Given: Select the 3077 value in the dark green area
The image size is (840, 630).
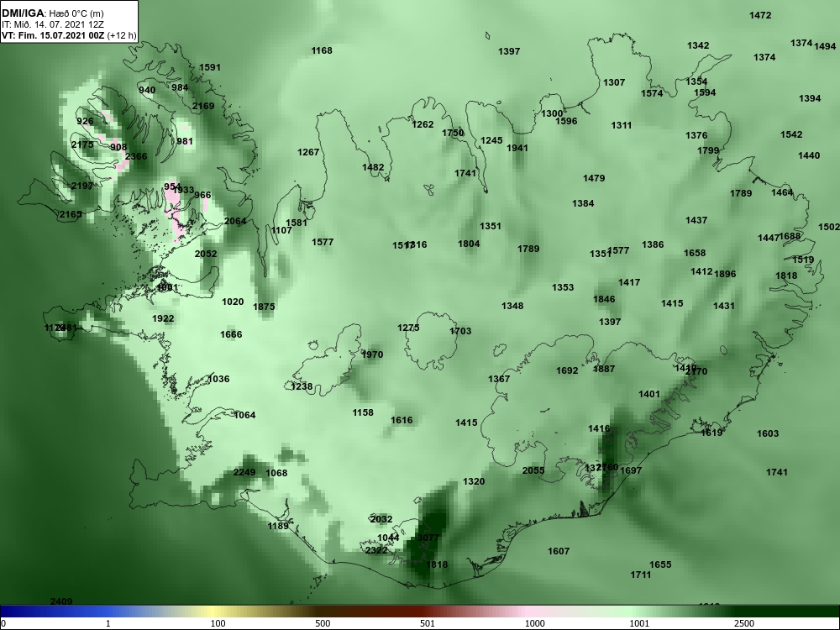Looking at the screenshot, I should [x=428, y=538].
